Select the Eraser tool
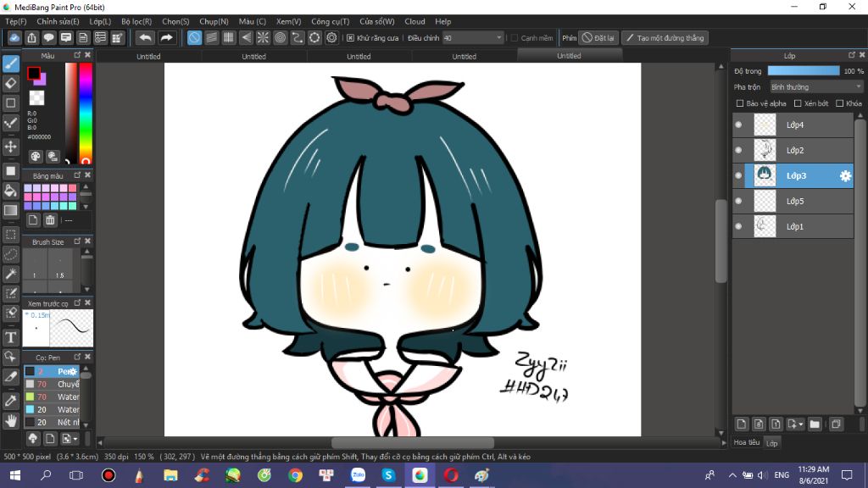 11,83
